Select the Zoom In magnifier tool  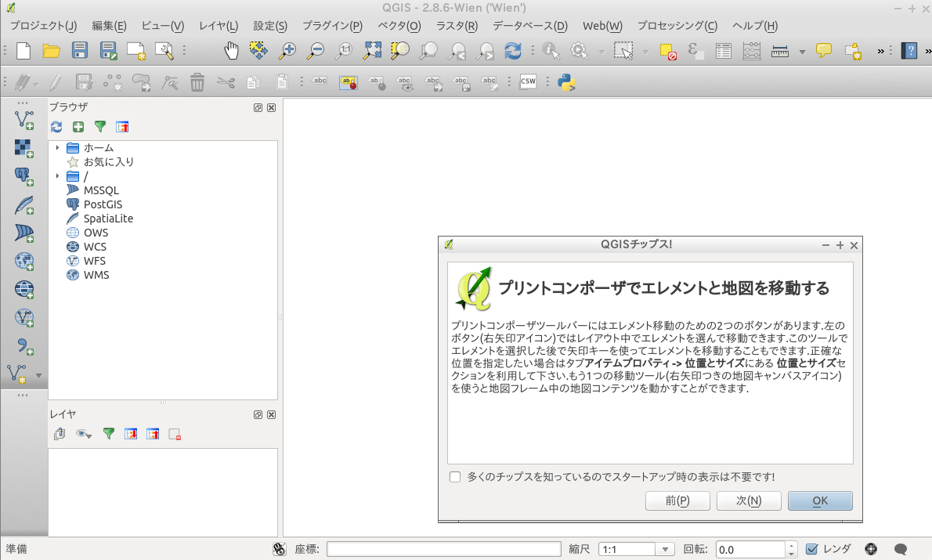pyautogui.click(x=287, y=51)
